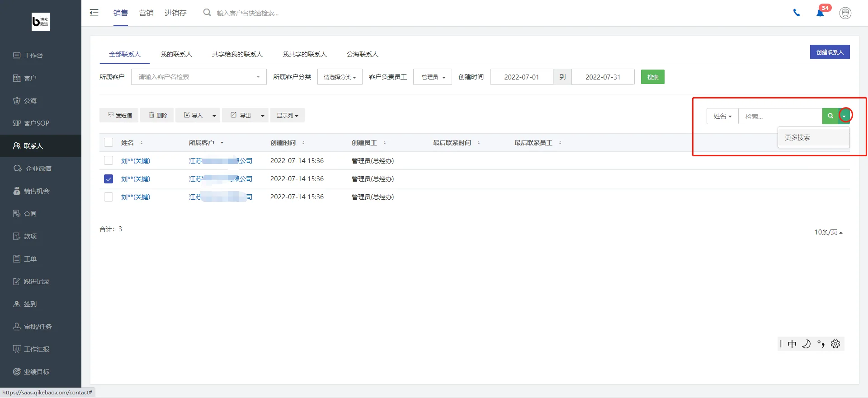
Task: Expand the 导出 dropdown arrow
Action: pyautogui.click(x=263, y=116)
